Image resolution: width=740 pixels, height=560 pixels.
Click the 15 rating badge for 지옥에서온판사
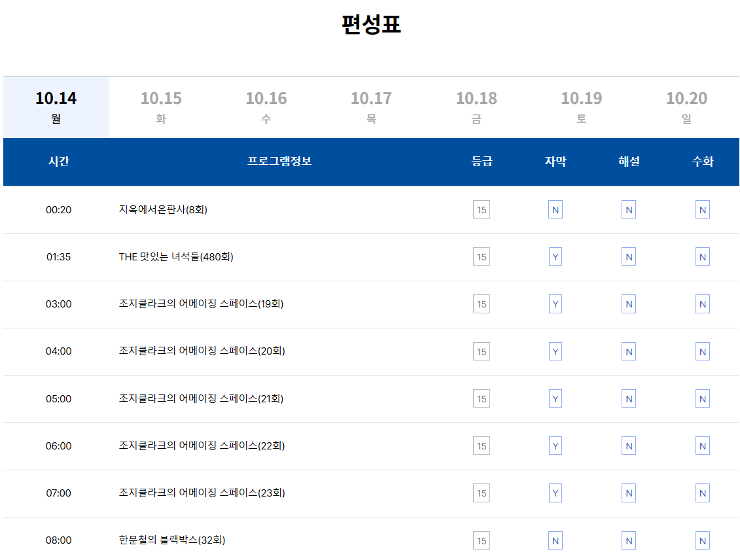481,209
